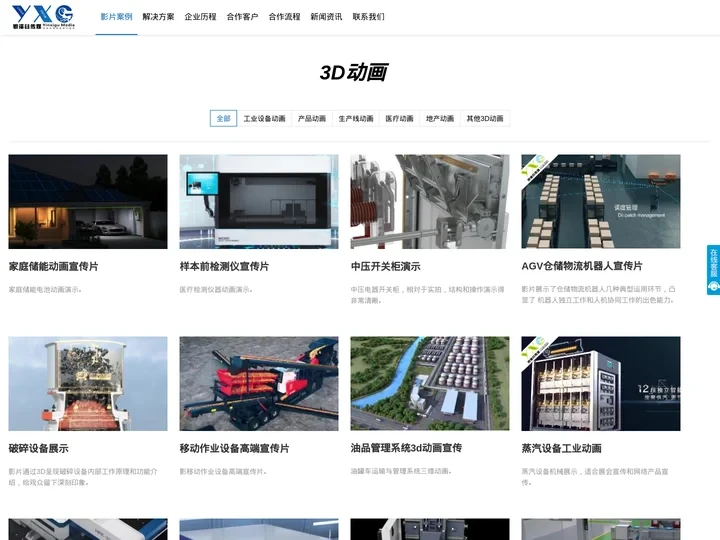Screen dimensions: 720x540
Task: Select 合作客户 in the top menu
Action: [x=242, y=17]
